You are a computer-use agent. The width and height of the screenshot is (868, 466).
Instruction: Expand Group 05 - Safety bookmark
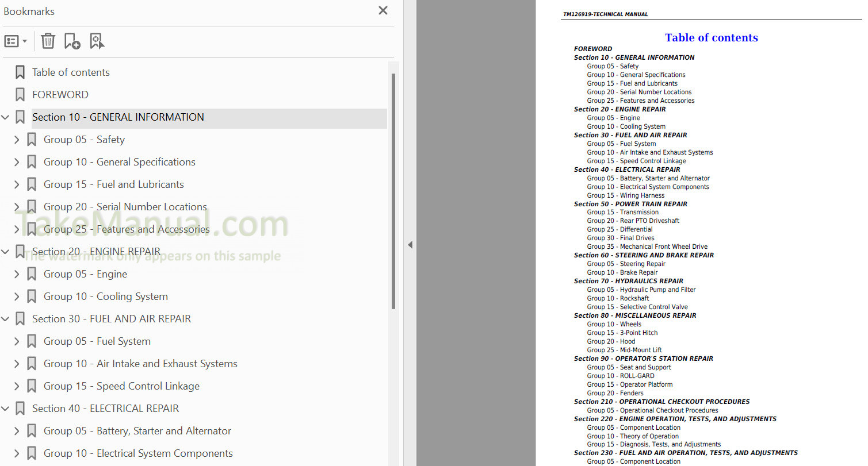tap(17, 140)
